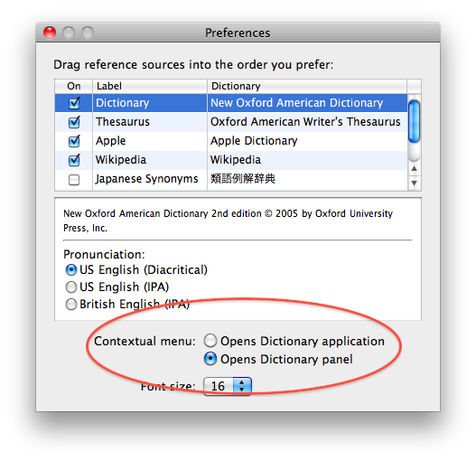The width and height of the screenshot is (476, 461).
Task: Click the Wikipedia name in Dictionary column
Action: [x=236, y=160]
